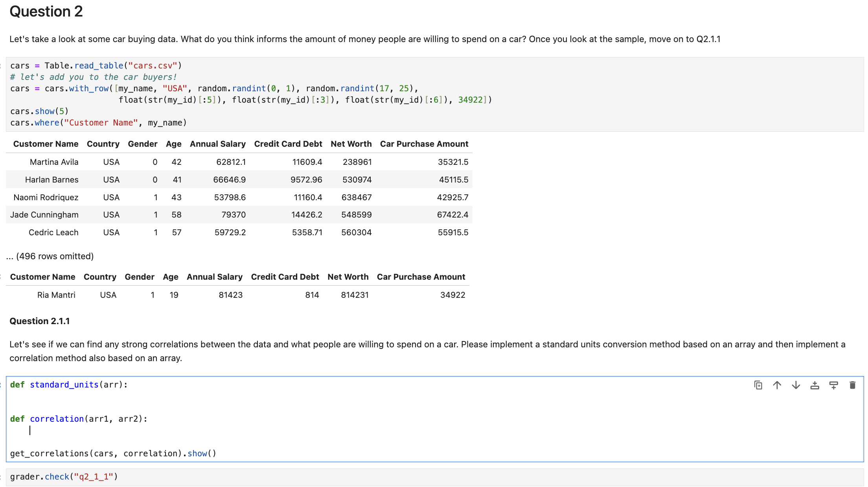Click the car purchase amount 45115.5
This screenshot has height=487, width=868.
(454, 180)
